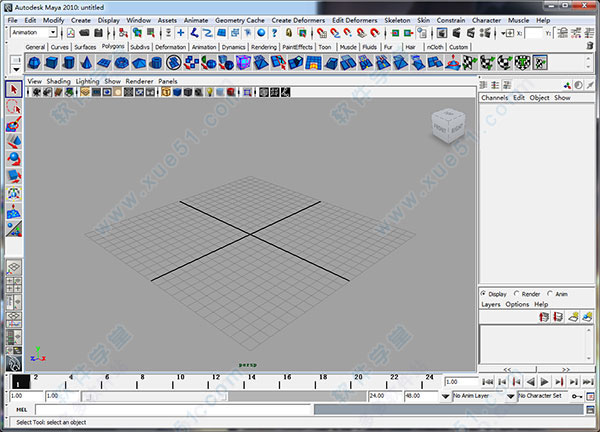Open the Geometry Cache menu
600x432 pixels.
pos(240,20)
